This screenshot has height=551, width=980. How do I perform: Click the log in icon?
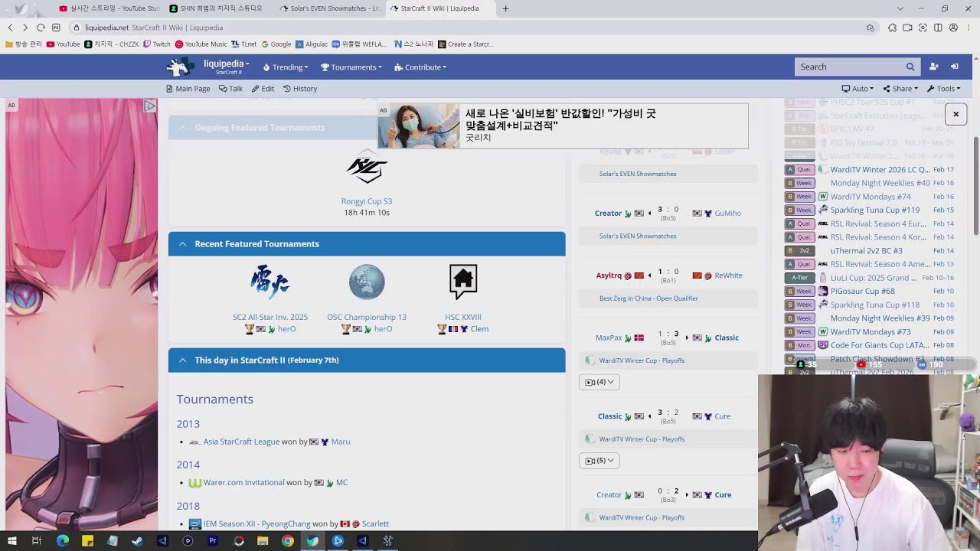pyautogui.click(x=955, y=67)
